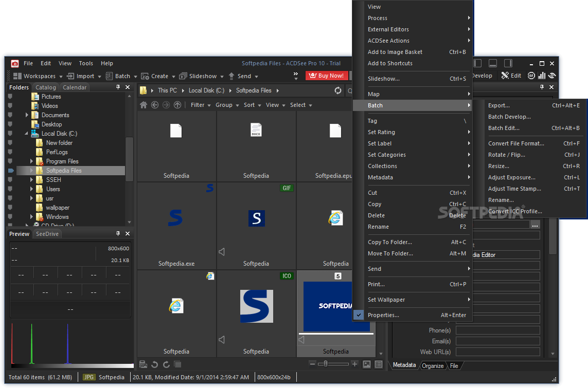
Task: Open the Help menu
Action: pos(107,63)
